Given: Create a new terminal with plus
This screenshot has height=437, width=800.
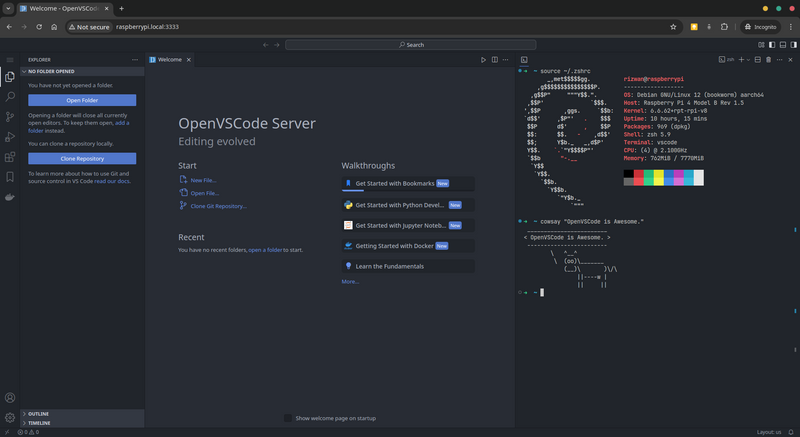Looking at the screenshot, I should (741, 60).
